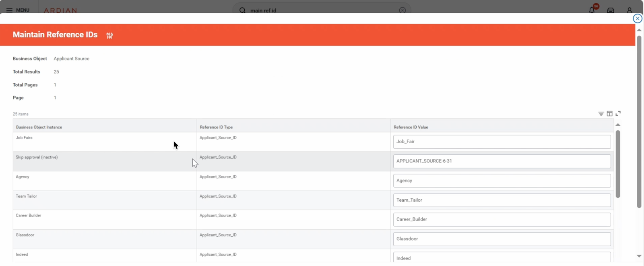The image size is (644, 266).
Task: Click the Glassdoor reference ID field
Action: pos(502,239)
